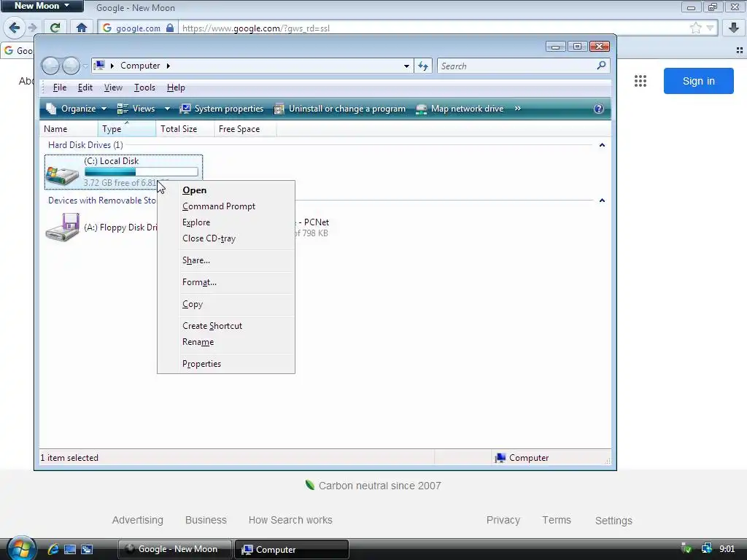Select the Local Disk C drive icon
Image resolution: width=747 pixels, height=560 pixels.
(63, 175)
